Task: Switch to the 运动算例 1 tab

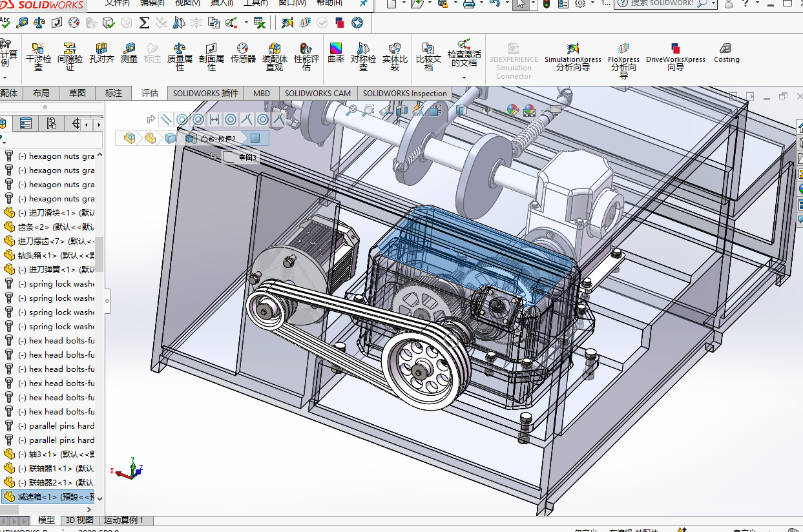Action: [x=124, y=520]
